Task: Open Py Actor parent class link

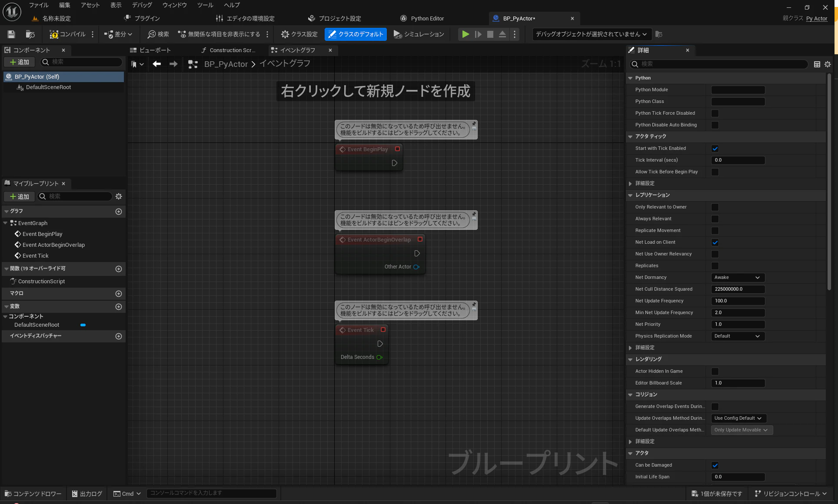Action: tap(816, 19)
